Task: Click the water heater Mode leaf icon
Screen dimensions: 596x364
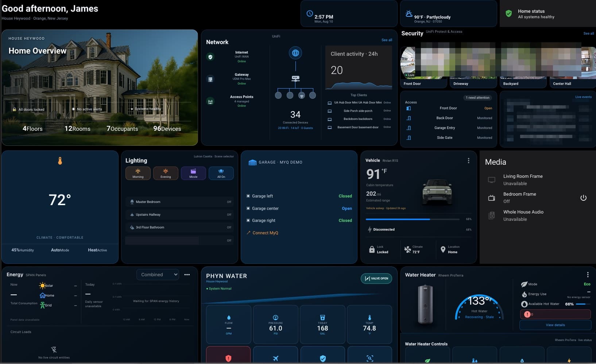Action: (x=524, y=284)
